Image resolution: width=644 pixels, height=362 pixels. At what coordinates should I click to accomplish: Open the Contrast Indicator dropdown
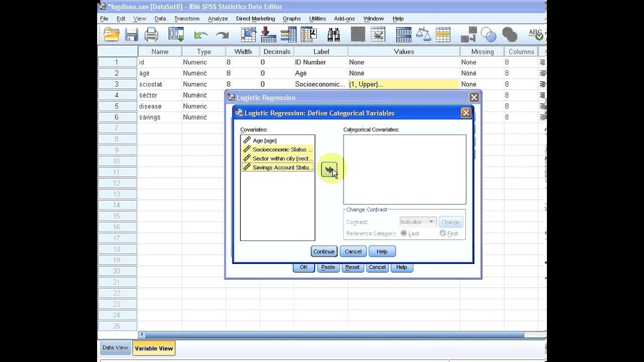click(x=418, y=222)
